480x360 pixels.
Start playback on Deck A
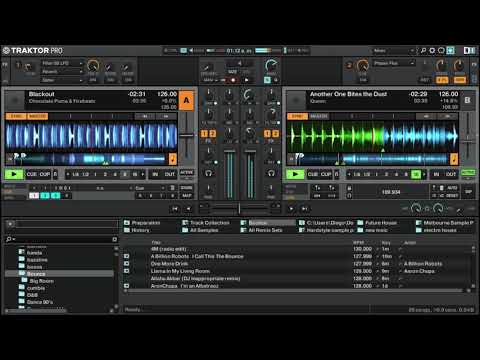pyautogui.click(x=14, y=174)
